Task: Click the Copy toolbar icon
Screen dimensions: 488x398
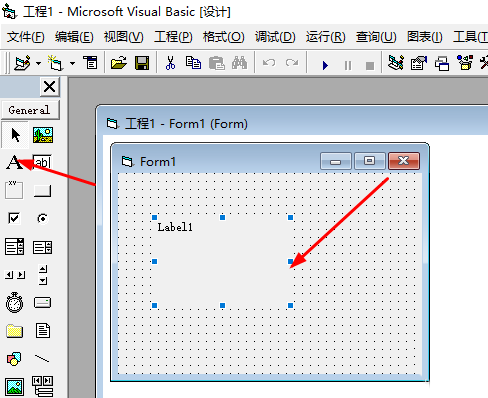Action: click(x=193, y=63)
